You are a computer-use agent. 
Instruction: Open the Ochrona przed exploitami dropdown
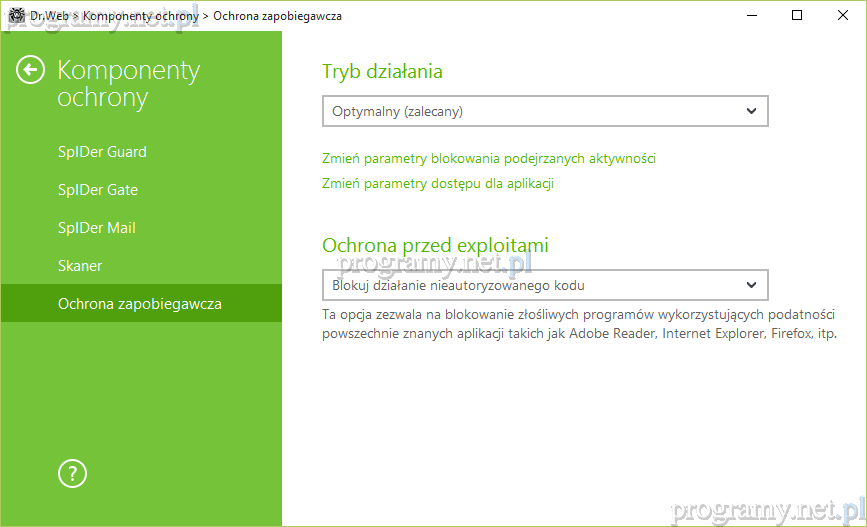[545, 285]
